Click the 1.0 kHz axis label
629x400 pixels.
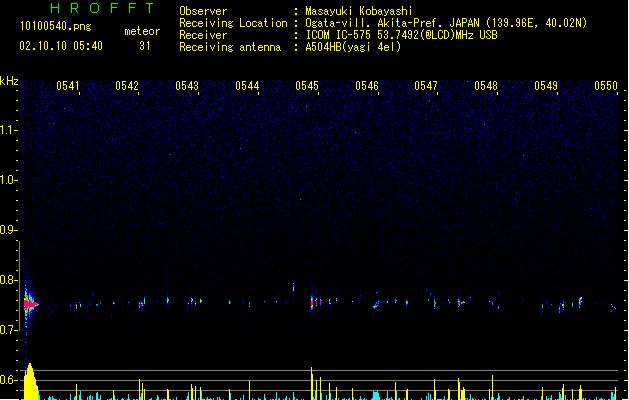(x=9, y=180)
